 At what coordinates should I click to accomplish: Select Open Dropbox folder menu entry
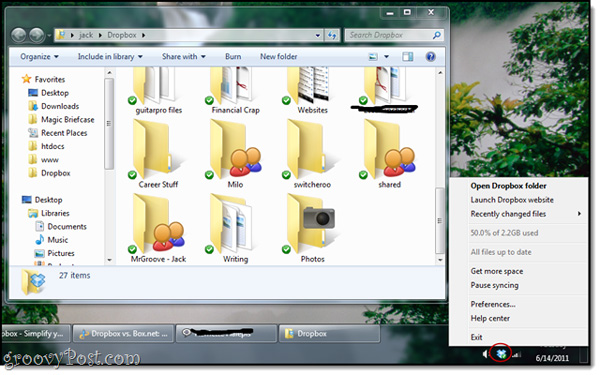(x=508, y=186)
